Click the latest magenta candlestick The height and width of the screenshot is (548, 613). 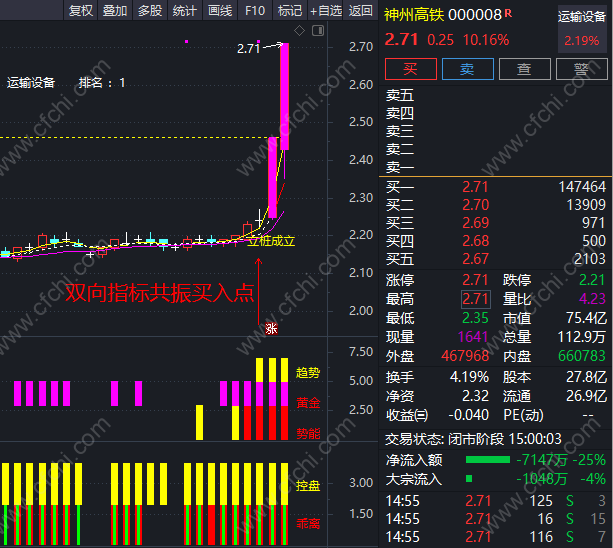tap(285, 96)
